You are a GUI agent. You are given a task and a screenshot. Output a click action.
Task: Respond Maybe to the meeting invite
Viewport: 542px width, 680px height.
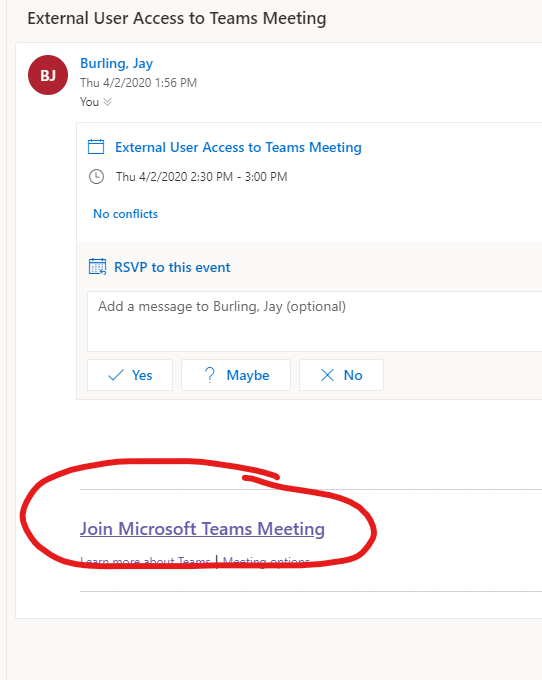click(x=236, y=375)
